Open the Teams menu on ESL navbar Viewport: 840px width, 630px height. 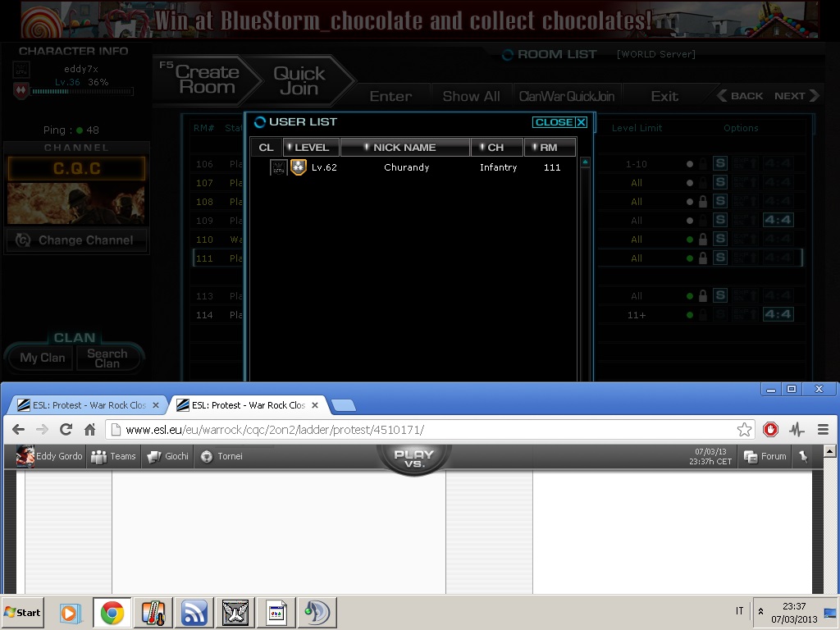click(113, 456)
